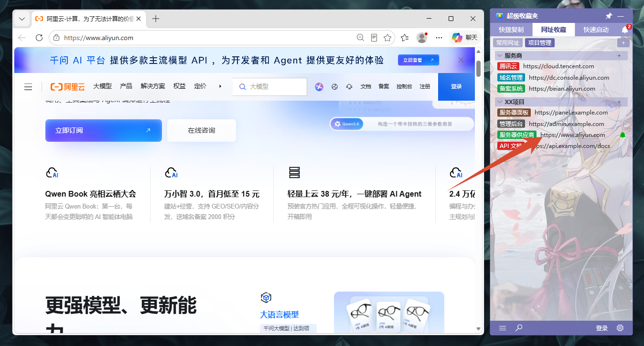This screenshot has width=644, height=346.
Task: Click the green bell on 服务器供应商 row
Action: (623, 135)
